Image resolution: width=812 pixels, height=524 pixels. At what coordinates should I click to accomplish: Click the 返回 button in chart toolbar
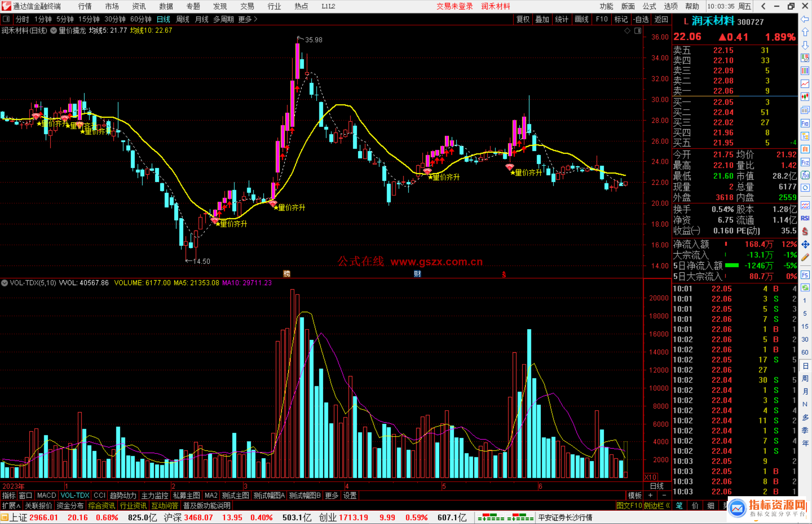point(661,19)
